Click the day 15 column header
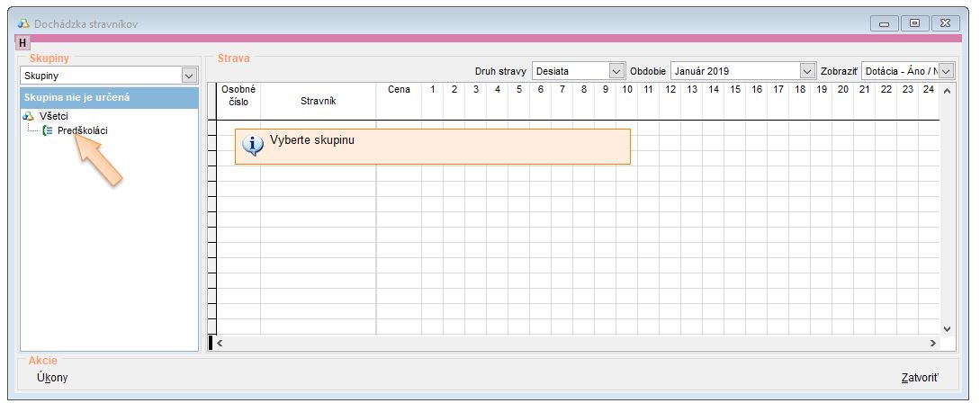980x412 pixels. coord(734,90)
